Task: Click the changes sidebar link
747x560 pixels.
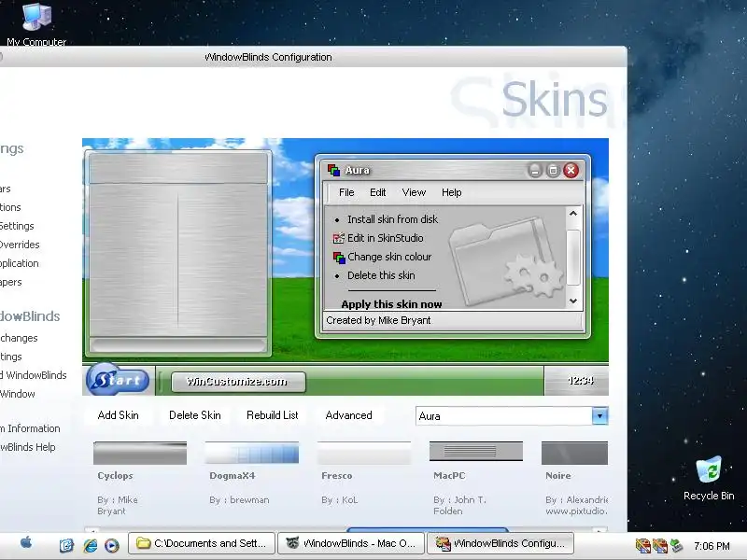Action: click(x=19, y=338)
